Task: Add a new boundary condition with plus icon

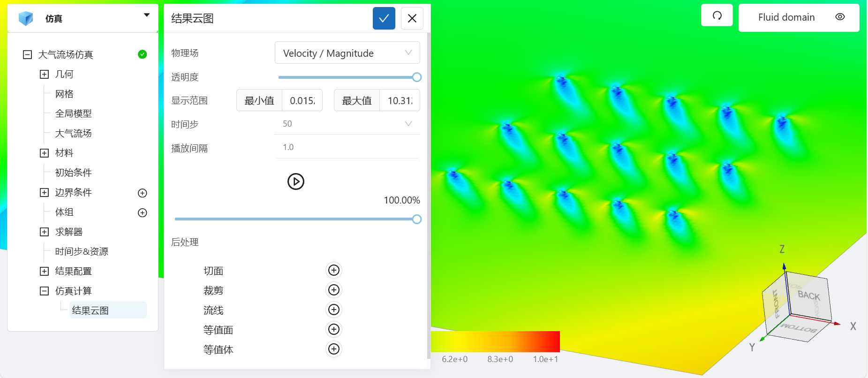Action: click(x=143, y=193)
